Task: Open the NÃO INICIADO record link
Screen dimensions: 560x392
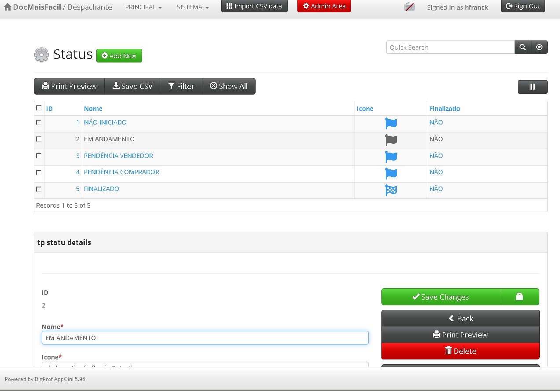Action: coord(105,122)
